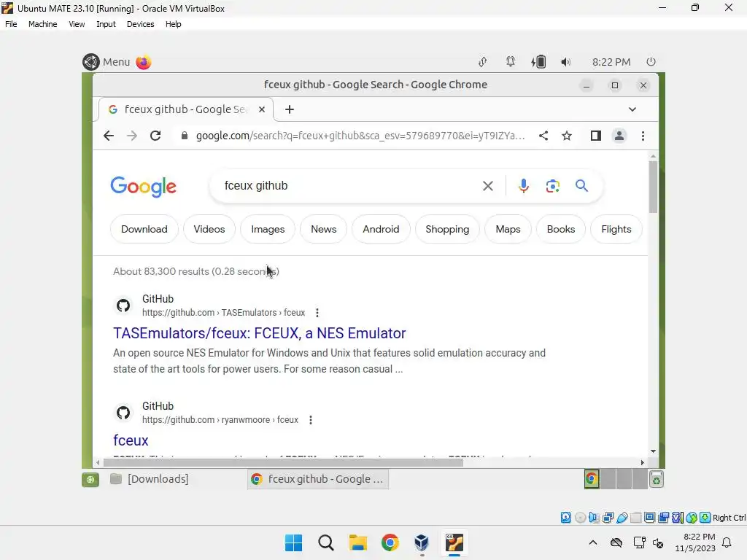Open VirtualBox optical disk indicator
Viewport: 747px width, 560px height.
click(x=580, y=518)
